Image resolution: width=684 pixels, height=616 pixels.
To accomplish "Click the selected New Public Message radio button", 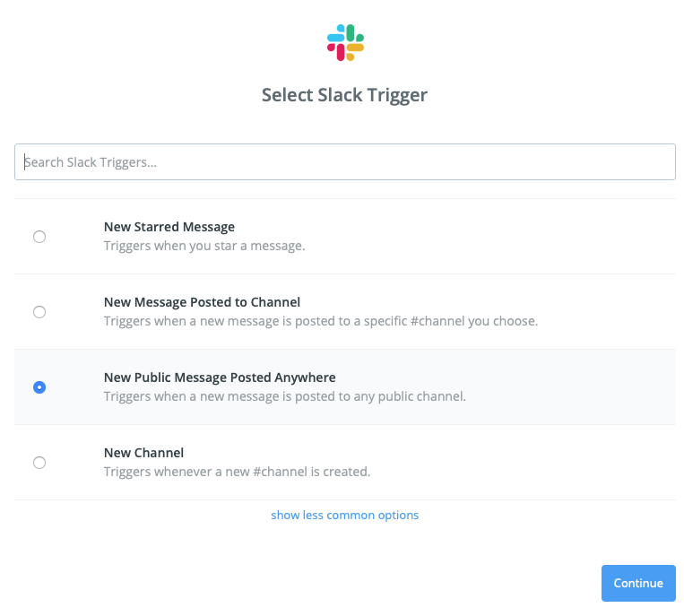I will tap(39, 387).
